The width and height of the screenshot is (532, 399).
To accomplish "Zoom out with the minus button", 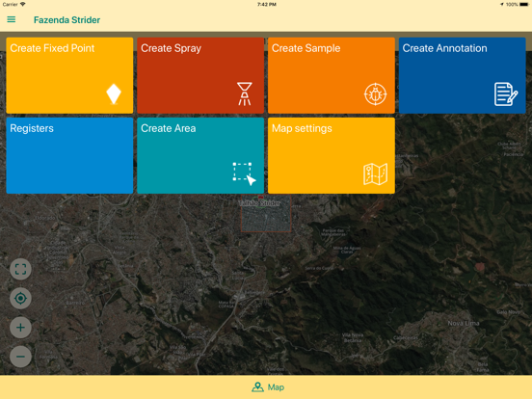I will coord(20,357).
